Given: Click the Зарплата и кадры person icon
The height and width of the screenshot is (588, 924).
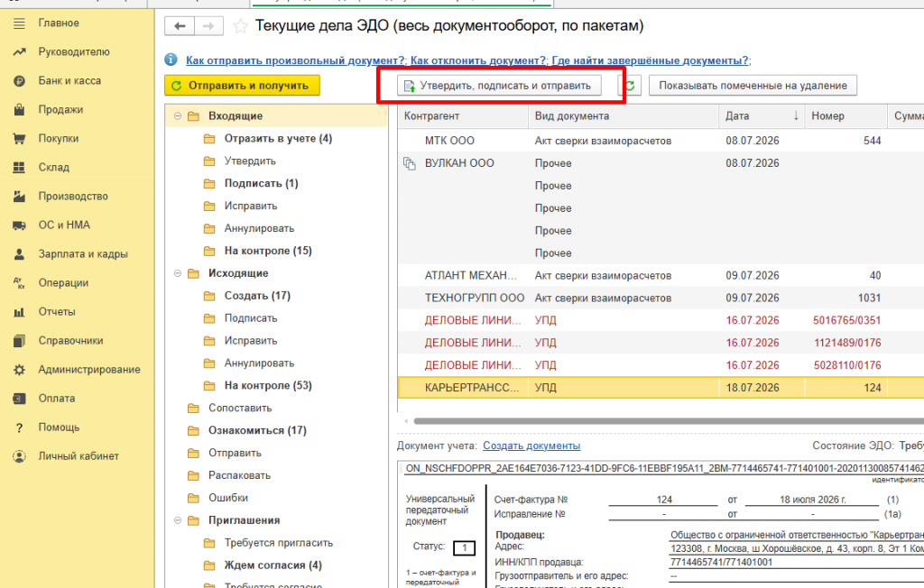Looking at the screenshot, I should click(20, 254).
